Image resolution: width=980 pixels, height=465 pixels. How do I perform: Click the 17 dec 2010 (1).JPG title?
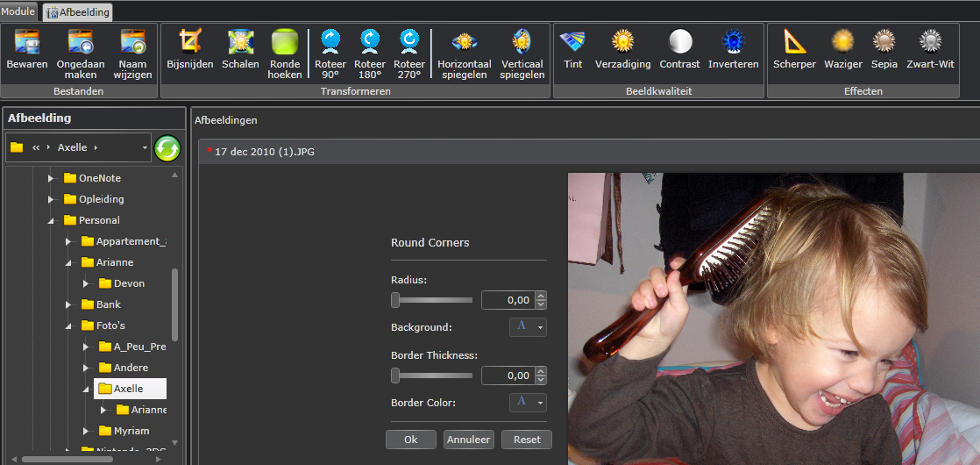coord(265,152)
